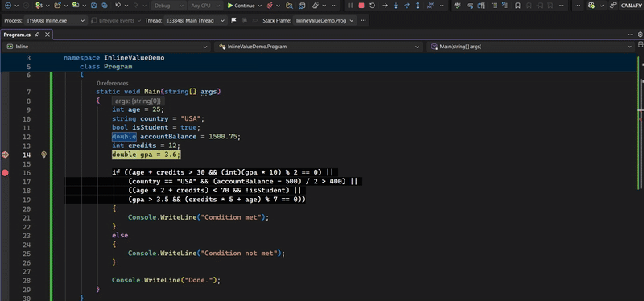644x301 pixels.
Task: Click the Lifecycle Events button
Action: coord(116,21)
